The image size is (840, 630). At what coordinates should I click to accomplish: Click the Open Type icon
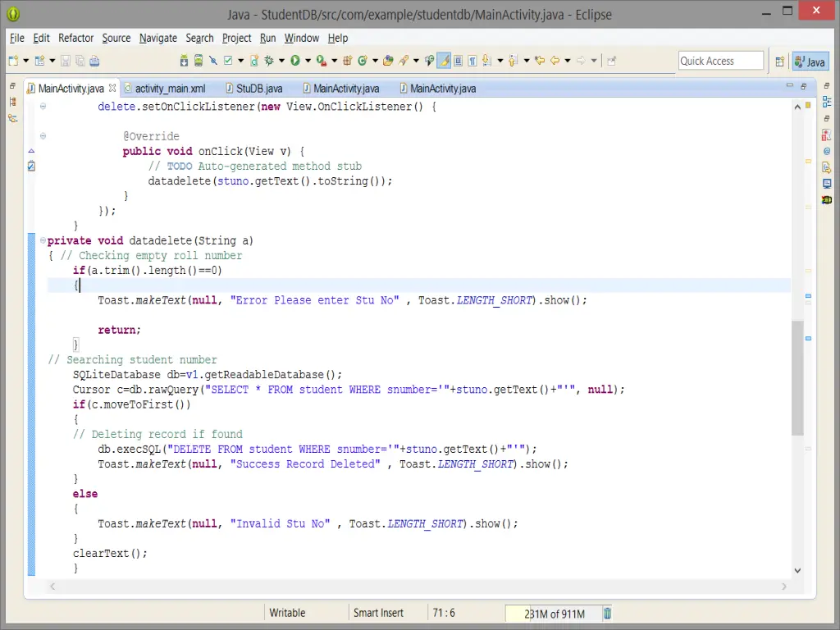tap(388, 61)
